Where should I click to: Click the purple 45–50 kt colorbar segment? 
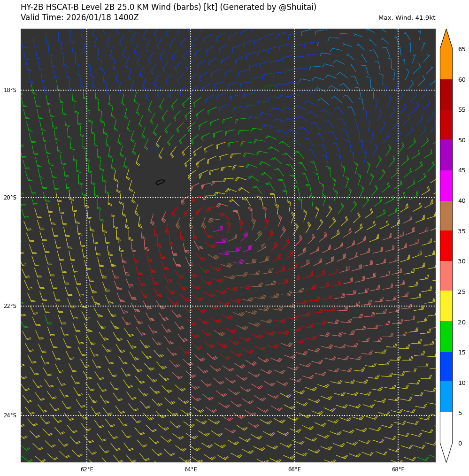pyautogui.click(x=446, y=155)
